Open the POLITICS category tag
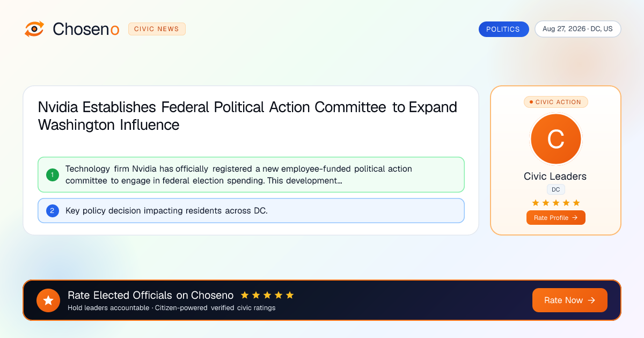 coord(503,29)
